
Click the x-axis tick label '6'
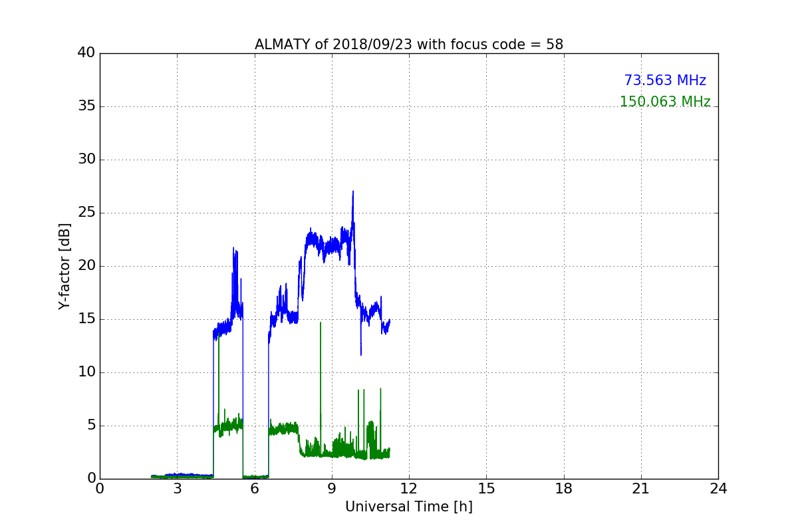pyautogui.click(x=255, y=489)
